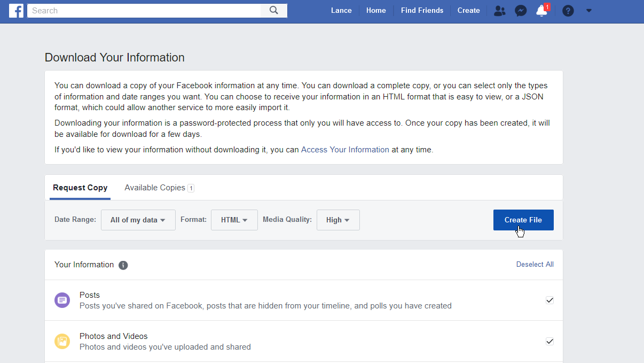Click the Your Information info icon

pyautogui.click(x=123, y=265)
